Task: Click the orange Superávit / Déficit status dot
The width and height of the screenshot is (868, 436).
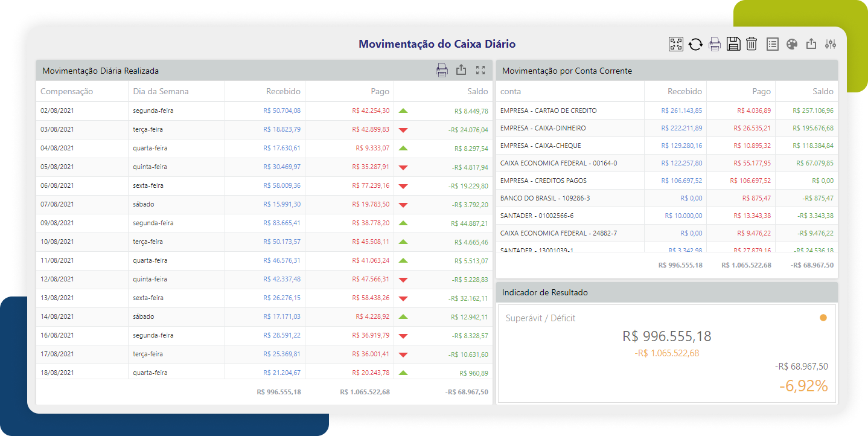Action: pyautogui.click(x=823, y=318)
